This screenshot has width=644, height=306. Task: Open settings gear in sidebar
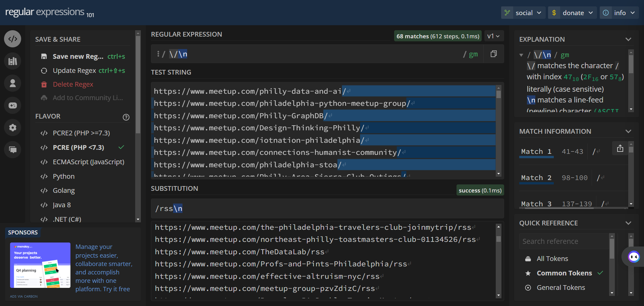pyautogui.click(x=13, y=128)
